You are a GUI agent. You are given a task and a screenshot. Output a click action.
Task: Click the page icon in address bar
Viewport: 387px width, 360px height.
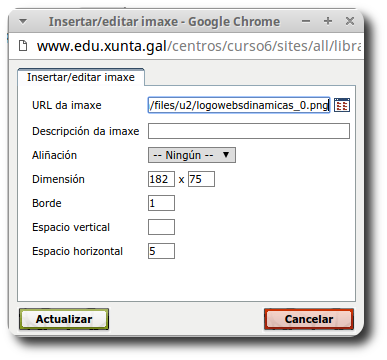click(x=23, y=46)
